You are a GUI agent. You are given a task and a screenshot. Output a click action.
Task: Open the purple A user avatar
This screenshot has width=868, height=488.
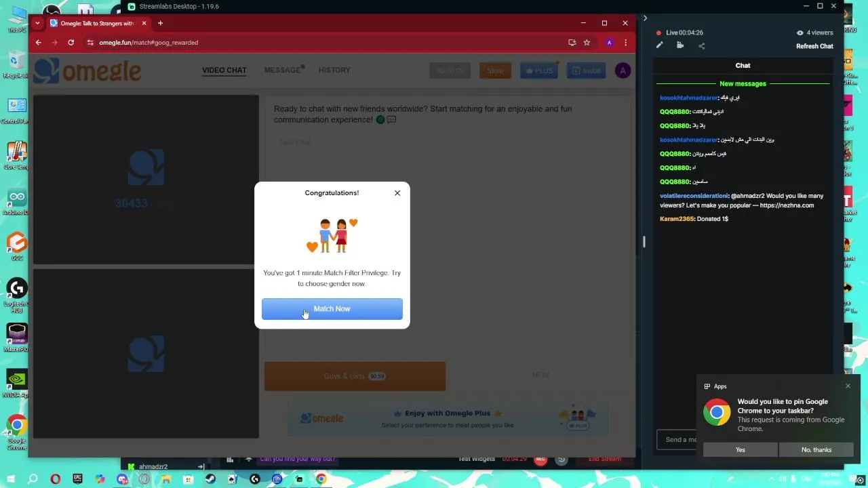pos(623,70)
